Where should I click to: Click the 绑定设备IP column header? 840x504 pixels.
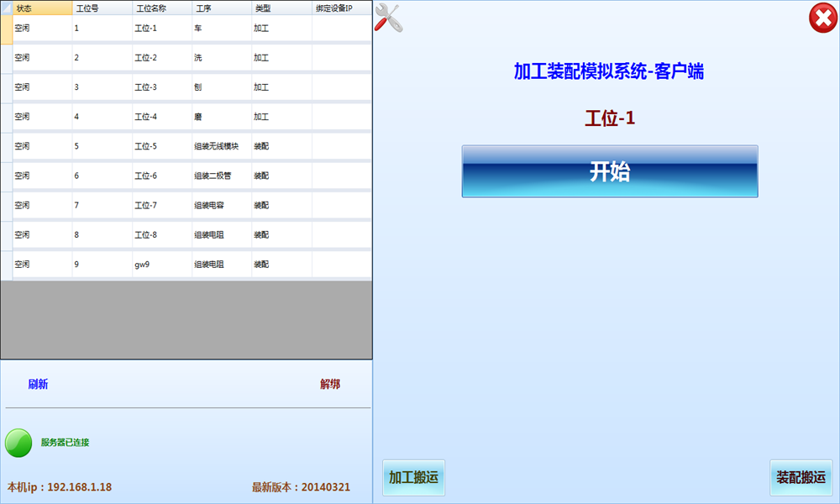coord(342,8)
